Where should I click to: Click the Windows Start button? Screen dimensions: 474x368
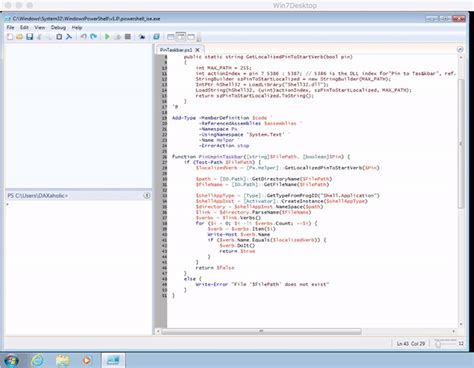pos(11,360)
